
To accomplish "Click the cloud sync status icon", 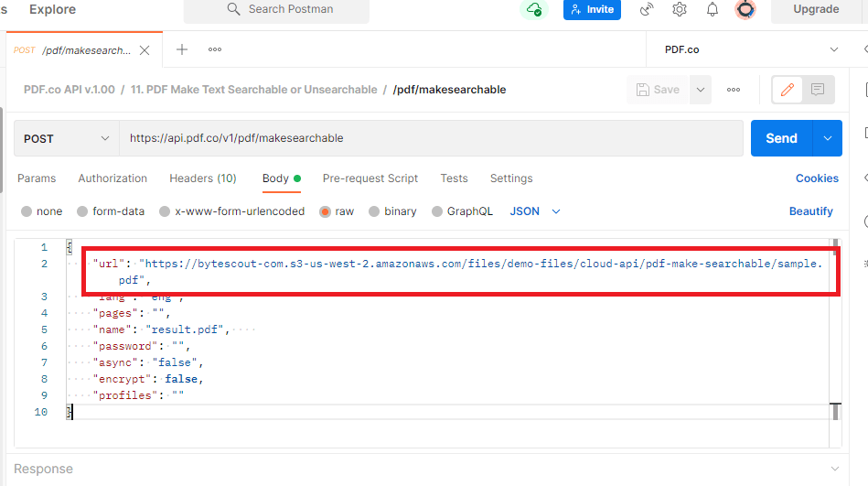I will click(x=532, y=10).
